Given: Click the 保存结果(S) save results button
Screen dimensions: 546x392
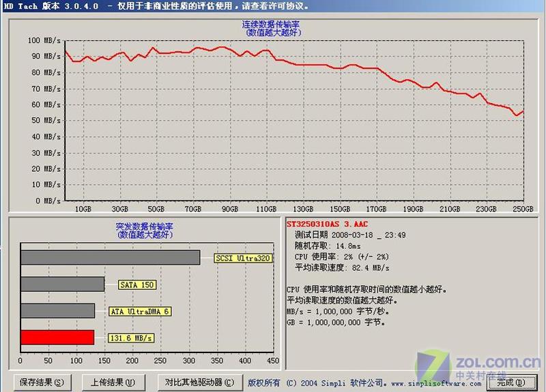Looking at the screenshot, I should point(42,382).
